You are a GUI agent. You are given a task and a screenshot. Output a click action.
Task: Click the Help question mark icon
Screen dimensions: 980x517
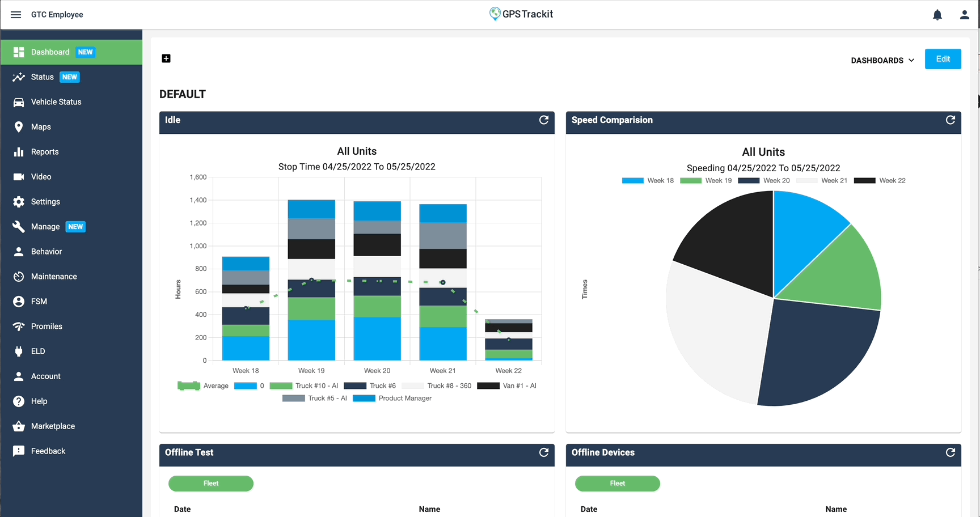[19, 401]
